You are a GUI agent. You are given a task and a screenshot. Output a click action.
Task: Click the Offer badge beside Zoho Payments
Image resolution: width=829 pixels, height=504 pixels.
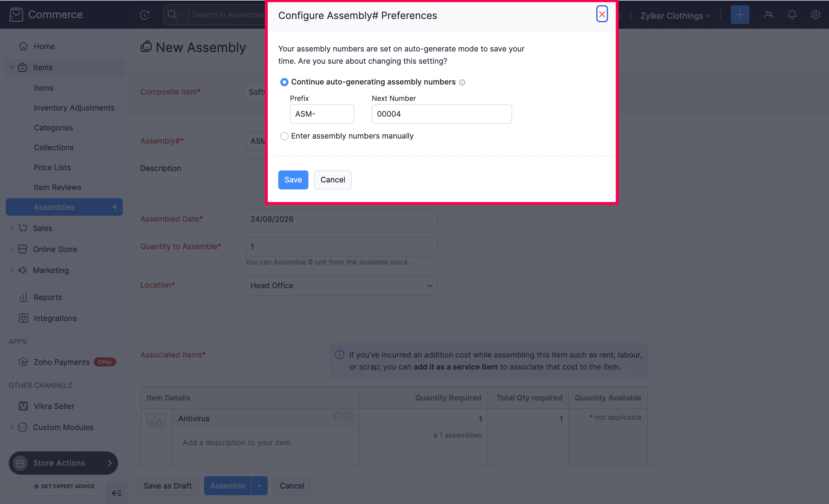click(x=105, y=362)
